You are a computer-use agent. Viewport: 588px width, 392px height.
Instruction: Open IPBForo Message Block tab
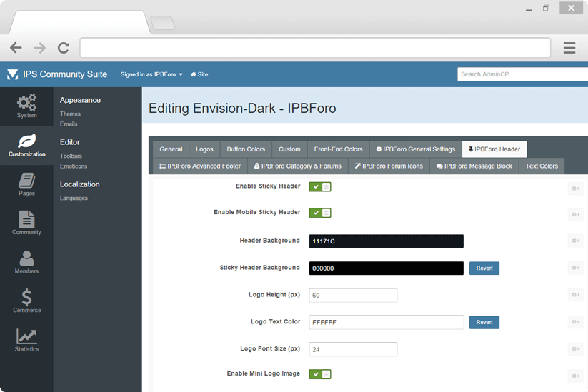pyautogui.click(x=474, y=166)
